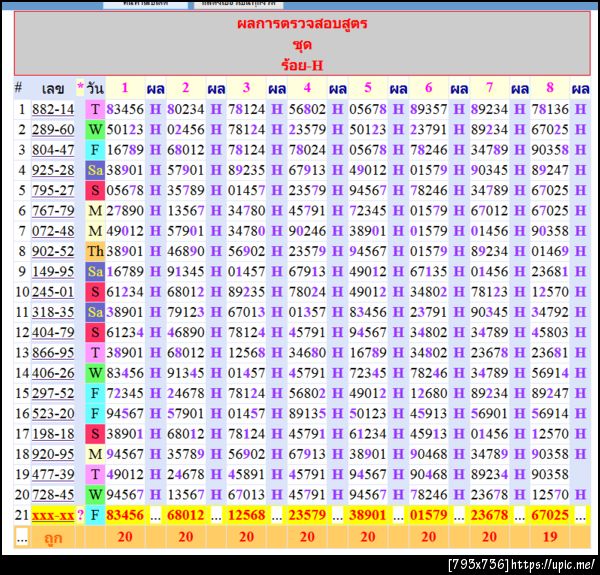
Task: Click the 79123 cell in row 11
Action: (186, 312)
